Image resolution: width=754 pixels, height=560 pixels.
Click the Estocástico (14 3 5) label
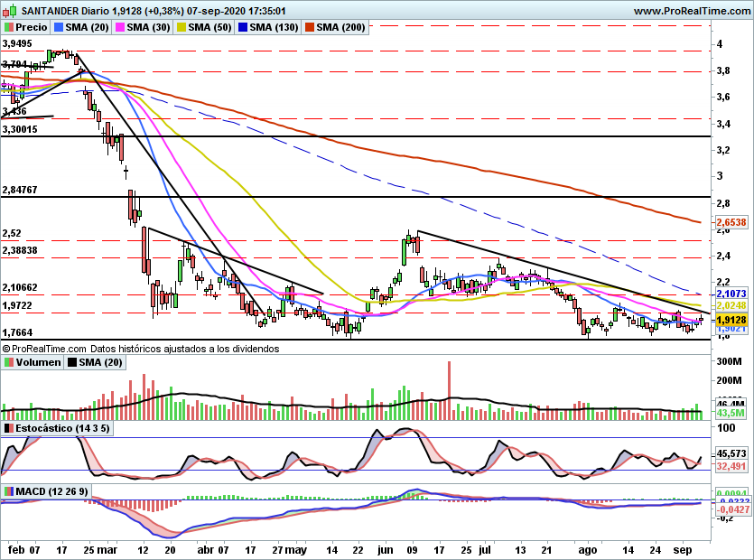(x=63, y=427)
